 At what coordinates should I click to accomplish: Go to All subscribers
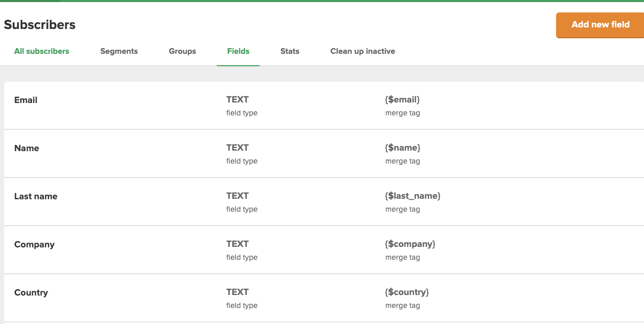41,51
